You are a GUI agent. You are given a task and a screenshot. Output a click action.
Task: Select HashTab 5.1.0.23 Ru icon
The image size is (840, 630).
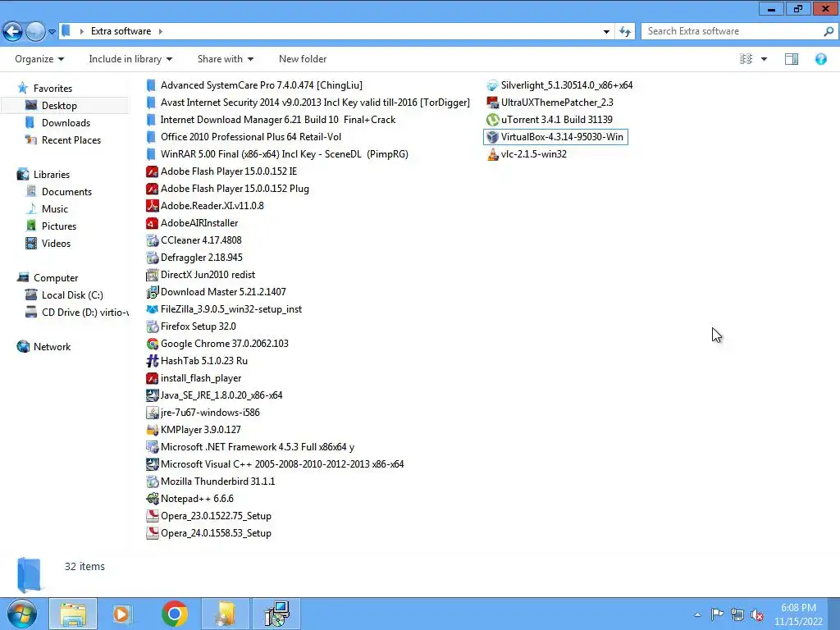pyautogui.click(x=152, y=361)
